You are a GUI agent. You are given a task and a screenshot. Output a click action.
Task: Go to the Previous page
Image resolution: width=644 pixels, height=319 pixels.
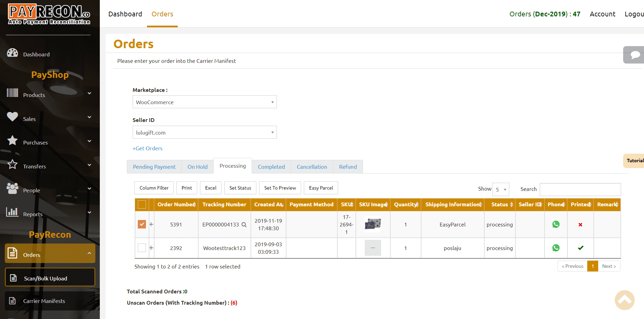573,266
